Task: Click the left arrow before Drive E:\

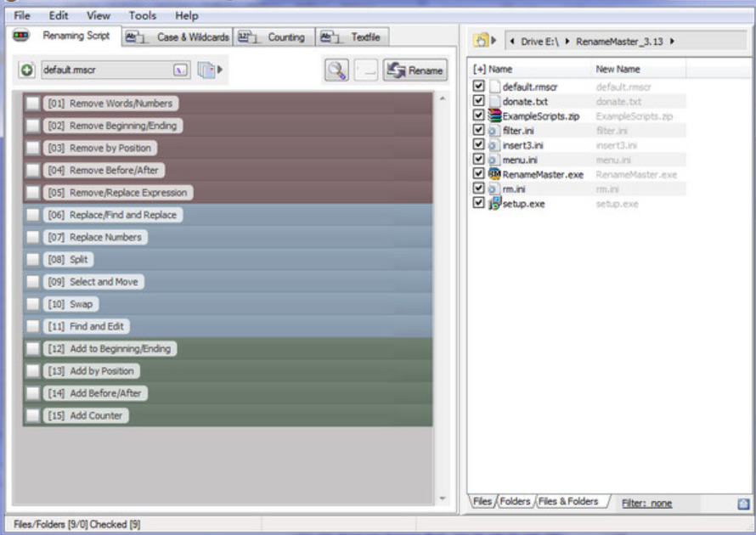Action: [512, 42]
